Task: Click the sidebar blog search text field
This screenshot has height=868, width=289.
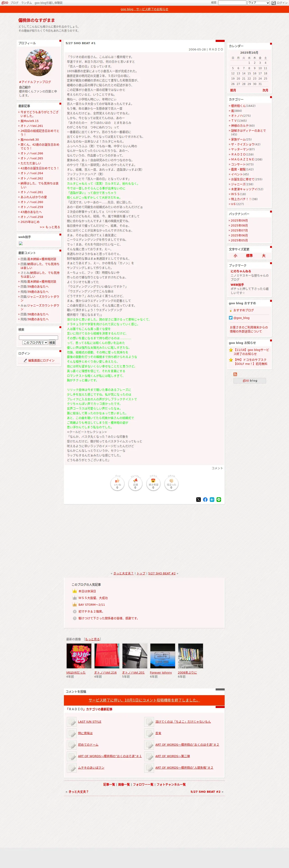Action: (38, 337)
